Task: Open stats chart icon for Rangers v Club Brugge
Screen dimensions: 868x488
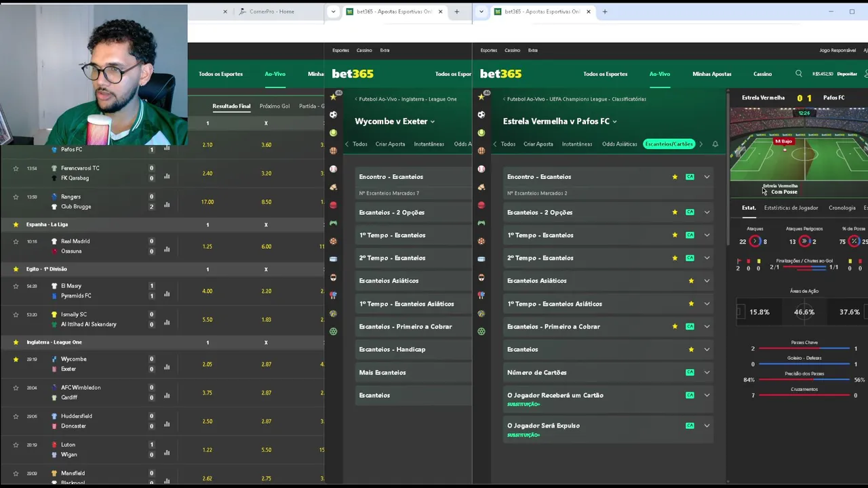Action: click(x=167, y=205)
